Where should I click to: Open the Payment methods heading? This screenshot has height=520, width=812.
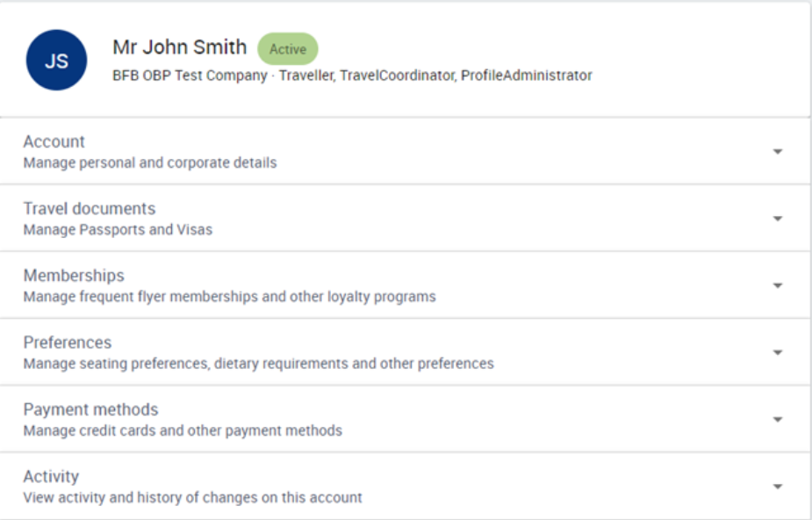pos(90,409)
